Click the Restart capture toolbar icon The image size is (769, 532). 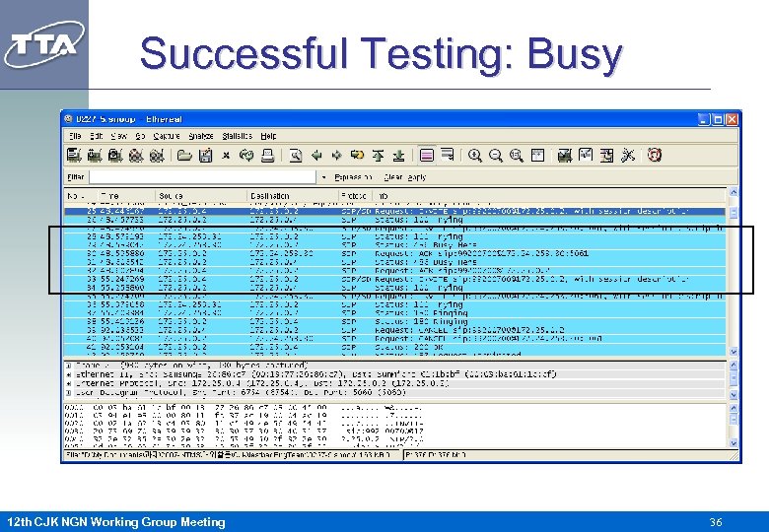(157, 156)
